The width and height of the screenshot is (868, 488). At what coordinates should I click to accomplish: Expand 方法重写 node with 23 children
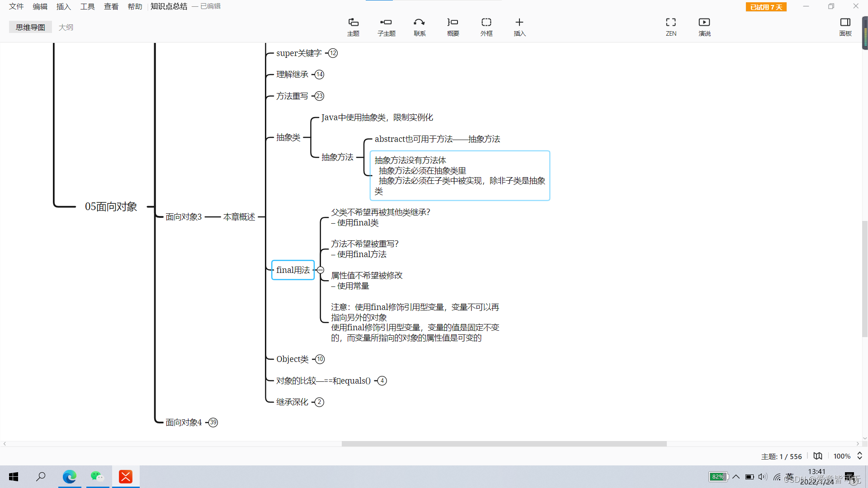(x=320, y=96)
